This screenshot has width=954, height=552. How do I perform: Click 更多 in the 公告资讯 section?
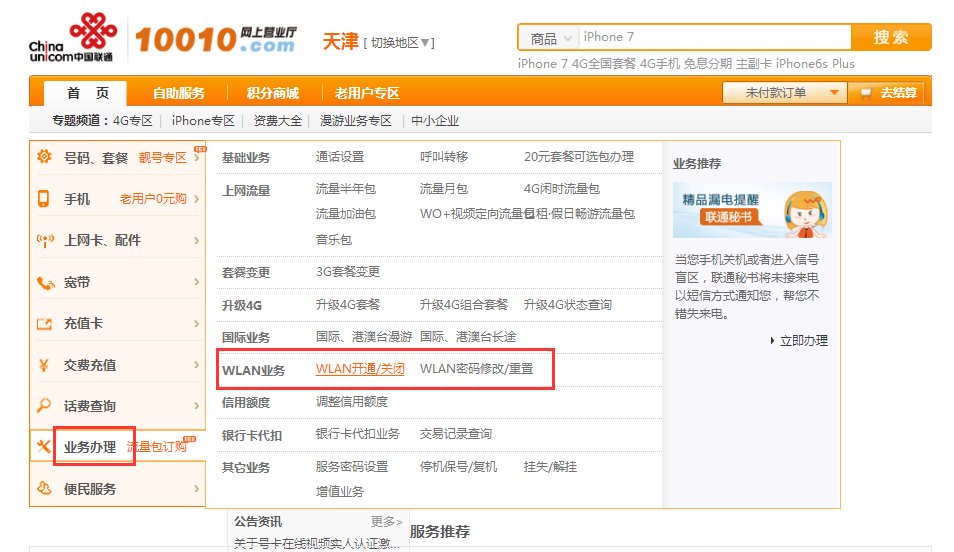[386, 522]
